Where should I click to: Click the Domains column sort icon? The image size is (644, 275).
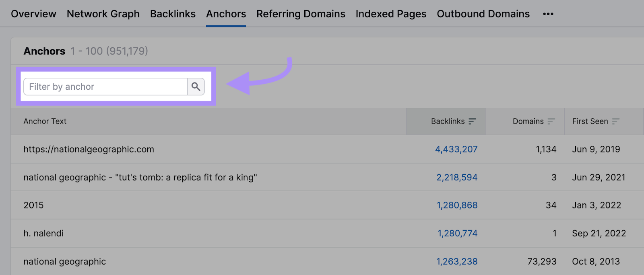(x=551, y=121)
